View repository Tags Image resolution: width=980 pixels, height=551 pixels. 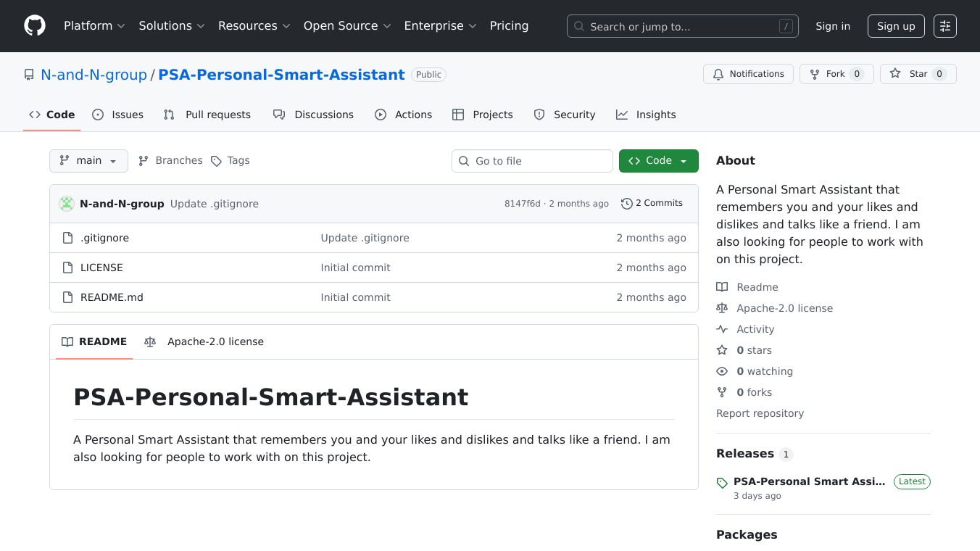[x=230, y=161]
